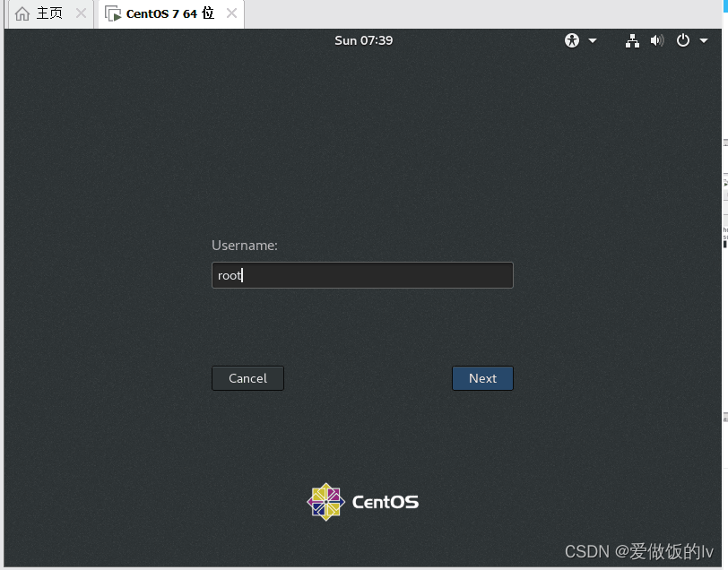The width and height of the screenshot is (728, 570).
Task: Close the CentOS 7 64 位 tab
Action: tap(231, 13)
